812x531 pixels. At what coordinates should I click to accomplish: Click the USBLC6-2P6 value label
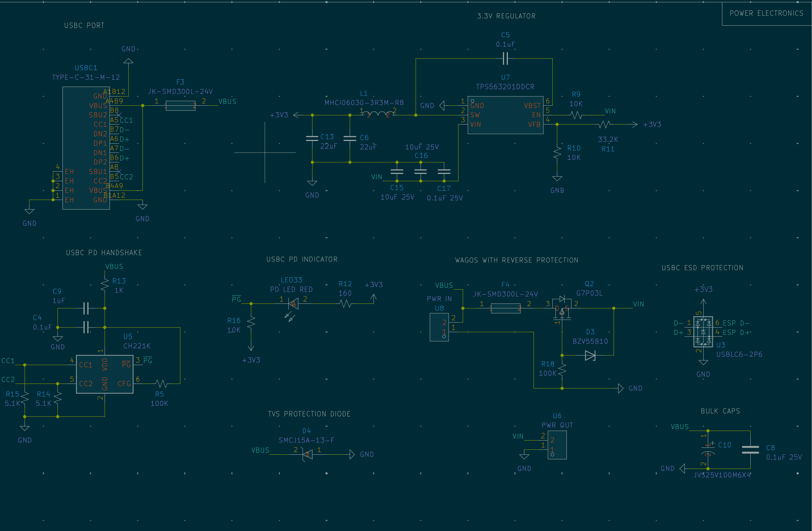tap(739, 355)
